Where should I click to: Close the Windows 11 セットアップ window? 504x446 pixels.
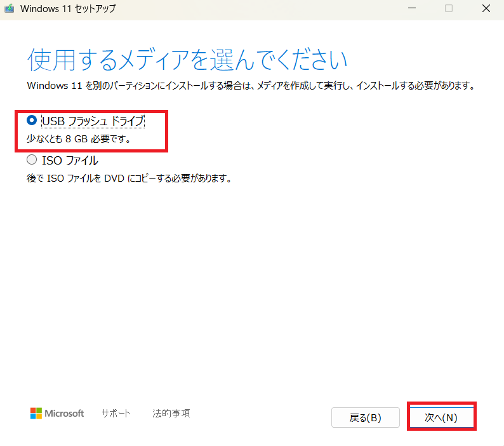tap(486, 8)
